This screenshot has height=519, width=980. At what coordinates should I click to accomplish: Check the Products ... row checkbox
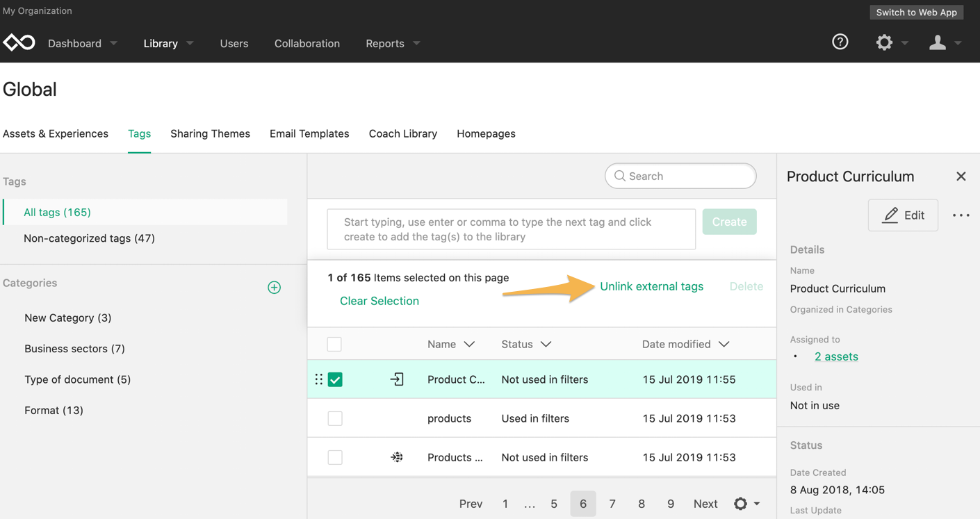tap(335, 457)
